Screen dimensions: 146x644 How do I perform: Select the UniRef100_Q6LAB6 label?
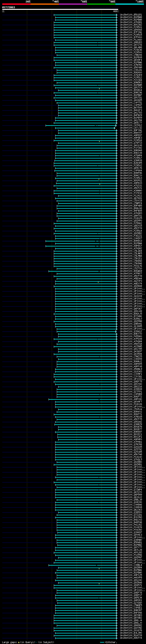pyautogui.click(x=131, y=48)
